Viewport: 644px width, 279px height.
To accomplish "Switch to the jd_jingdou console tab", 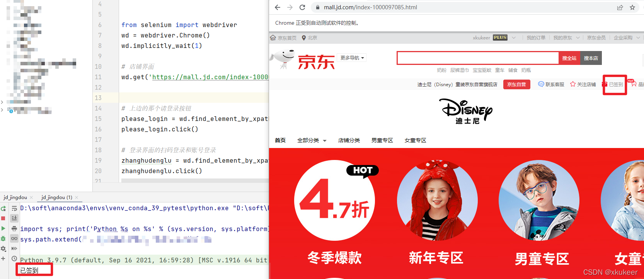I will 15,197.
